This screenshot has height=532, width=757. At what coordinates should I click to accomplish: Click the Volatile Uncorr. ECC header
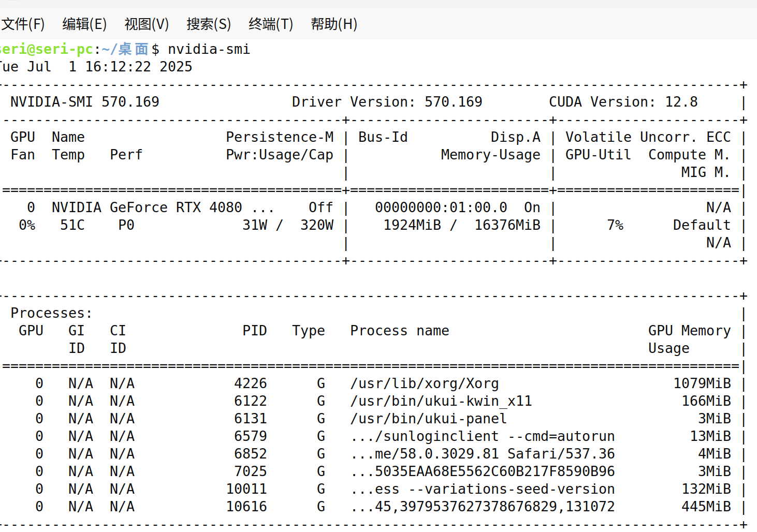648,137
